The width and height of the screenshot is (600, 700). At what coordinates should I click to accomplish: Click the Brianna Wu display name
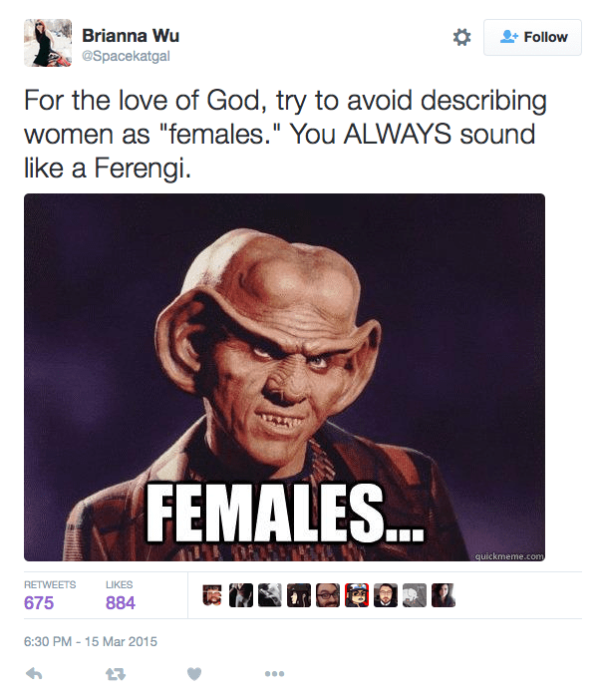131,36
